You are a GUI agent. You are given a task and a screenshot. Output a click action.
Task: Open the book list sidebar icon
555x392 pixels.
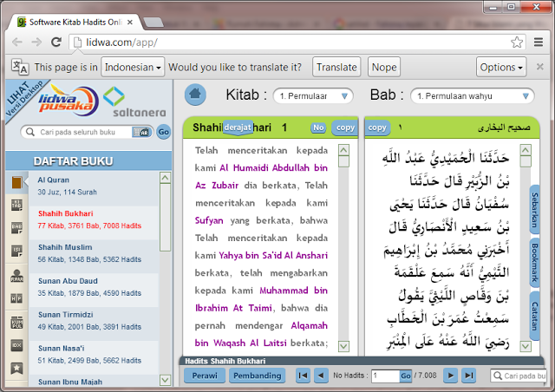16,183
